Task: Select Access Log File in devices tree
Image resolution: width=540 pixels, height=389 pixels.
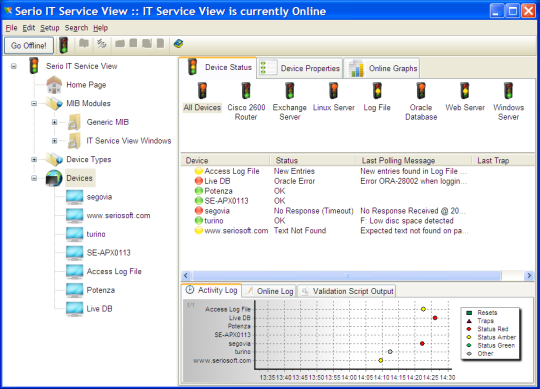Action: click(114, 272)
